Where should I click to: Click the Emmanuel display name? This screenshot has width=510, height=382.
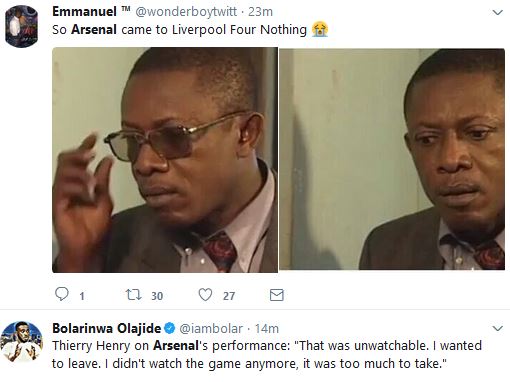[x=84, y=12]
